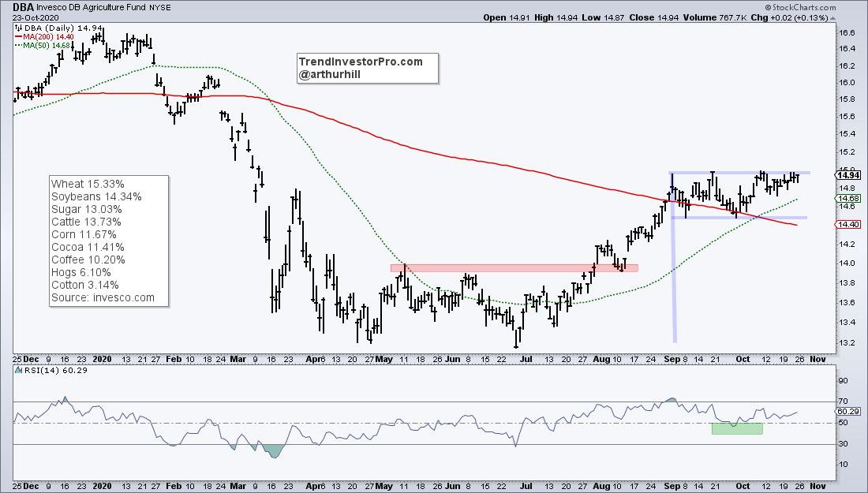Click the green 14.68 price tag
868x493 pixels.
847,199
